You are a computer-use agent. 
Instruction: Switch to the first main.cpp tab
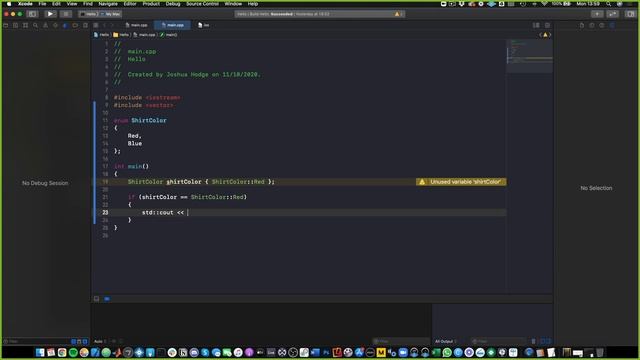(x=137, y=25)
